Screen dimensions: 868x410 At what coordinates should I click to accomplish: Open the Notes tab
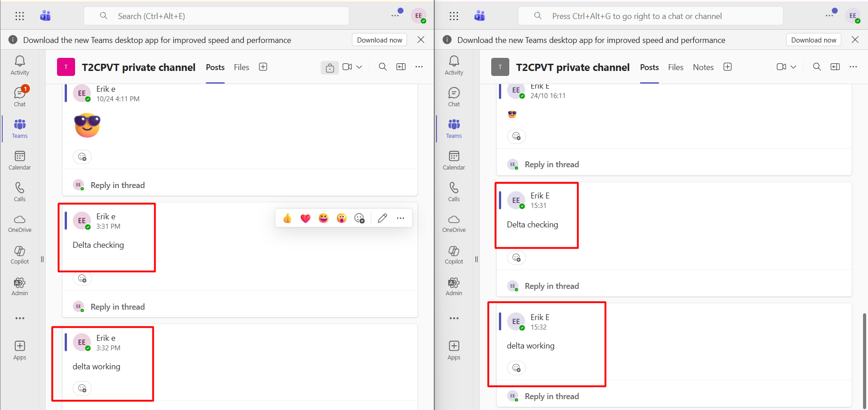[703, 67]
